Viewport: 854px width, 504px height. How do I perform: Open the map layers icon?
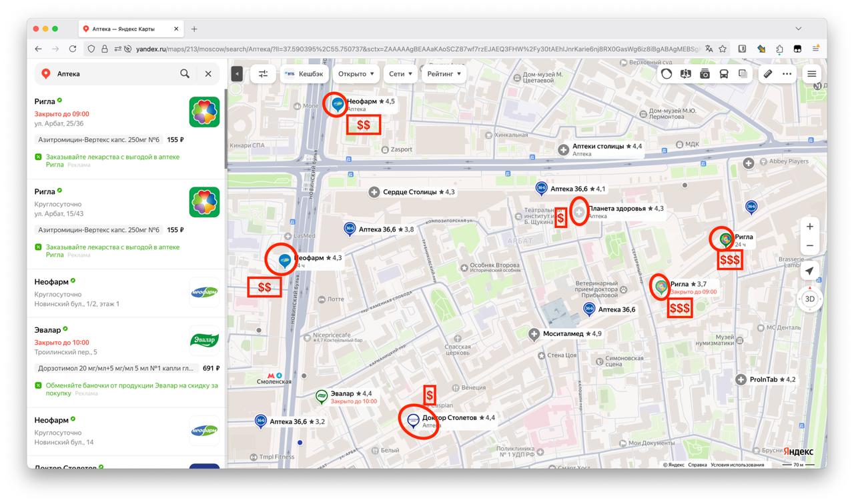[743, 74]
